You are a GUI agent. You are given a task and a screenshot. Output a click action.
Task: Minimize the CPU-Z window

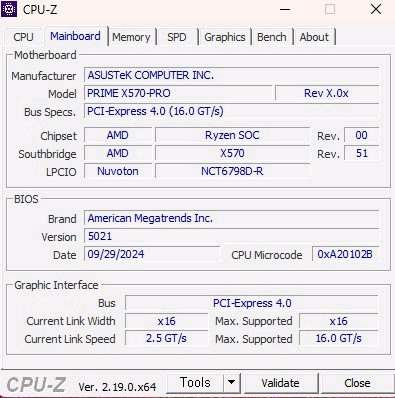(x=285, y=9)
